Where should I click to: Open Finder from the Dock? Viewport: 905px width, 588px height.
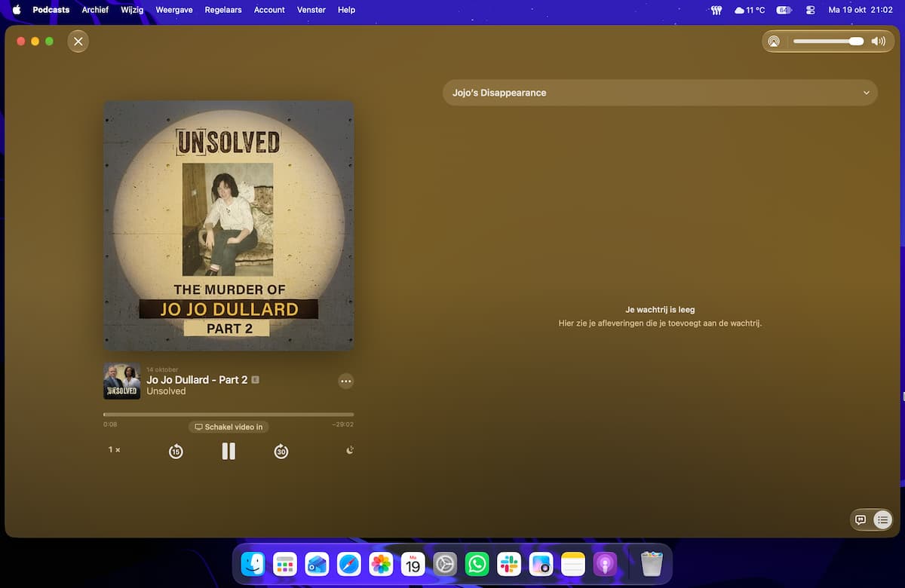pos(253,564)
